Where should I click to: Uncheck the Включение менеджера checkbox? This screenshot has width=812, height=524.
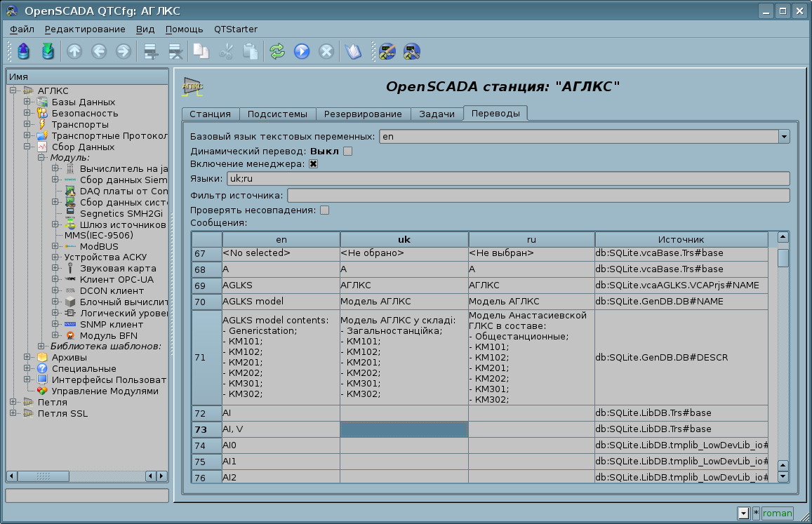pos(313,164)
